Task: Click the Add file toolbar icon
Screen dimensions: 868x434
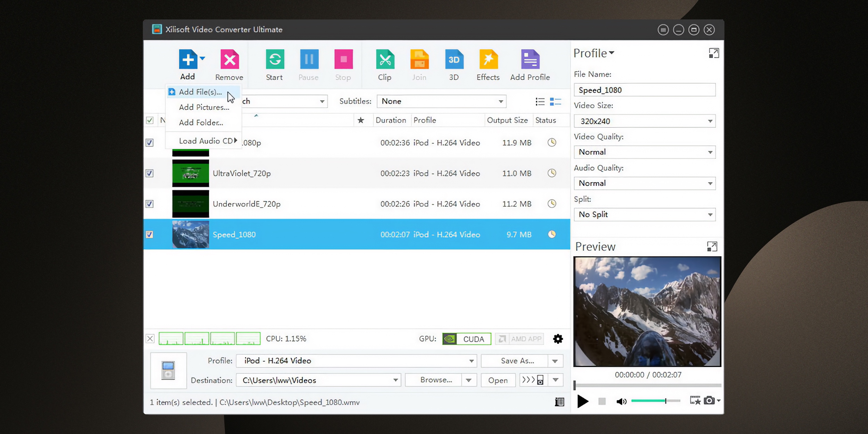Action: tap(187, 60)
